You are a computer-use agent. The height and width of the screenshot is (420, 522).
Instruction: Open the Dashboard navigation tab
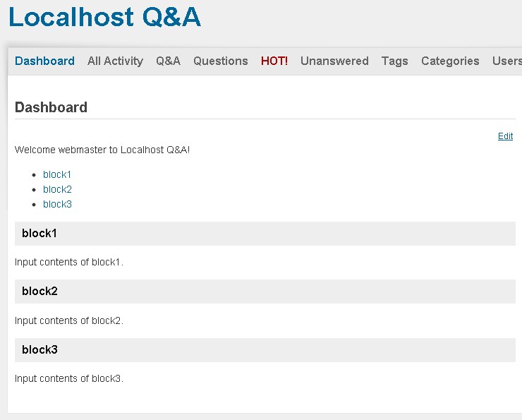click(x=44, y=61)
